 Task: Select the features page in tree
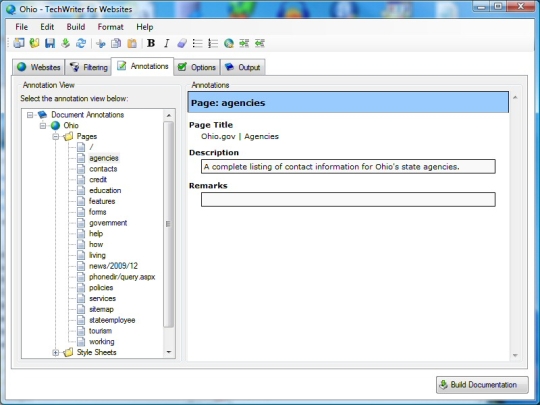point(102,201)
